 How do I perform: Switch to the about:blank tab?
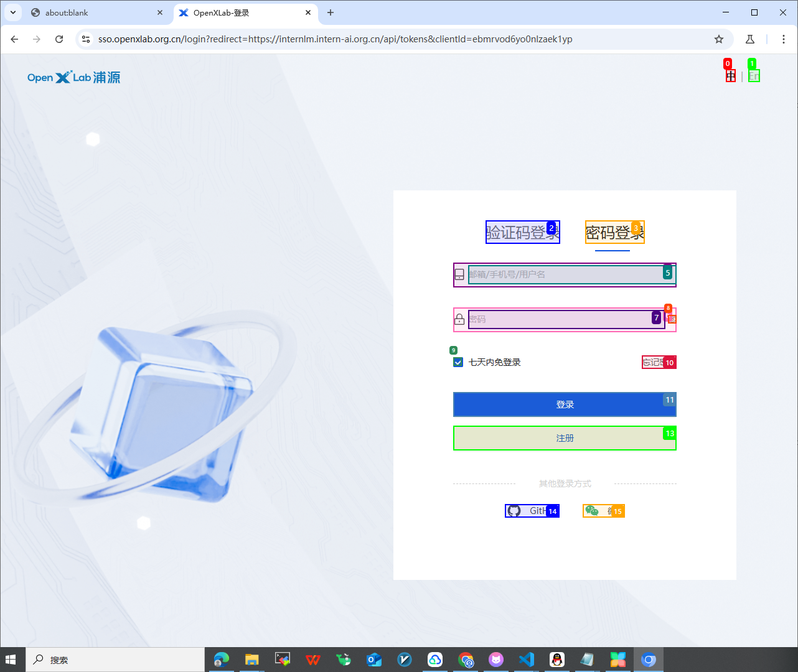96,12
